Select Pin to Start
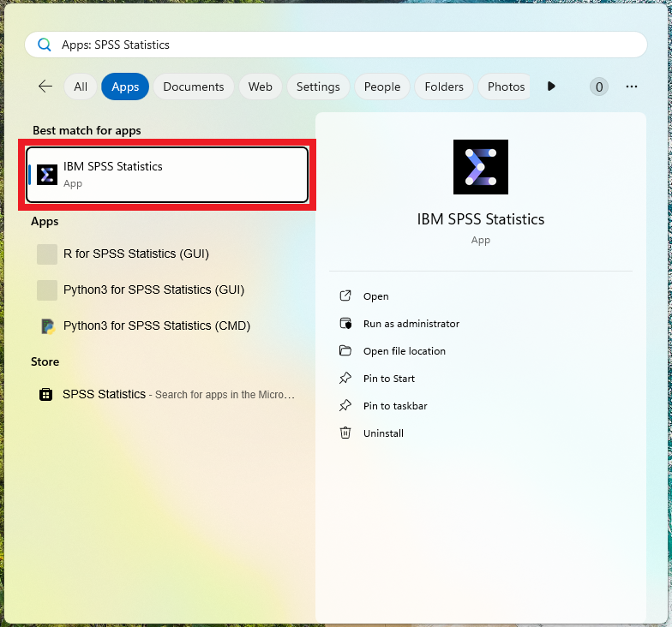The width and height of the screenshot is (672, 627). tap(389, 379)
